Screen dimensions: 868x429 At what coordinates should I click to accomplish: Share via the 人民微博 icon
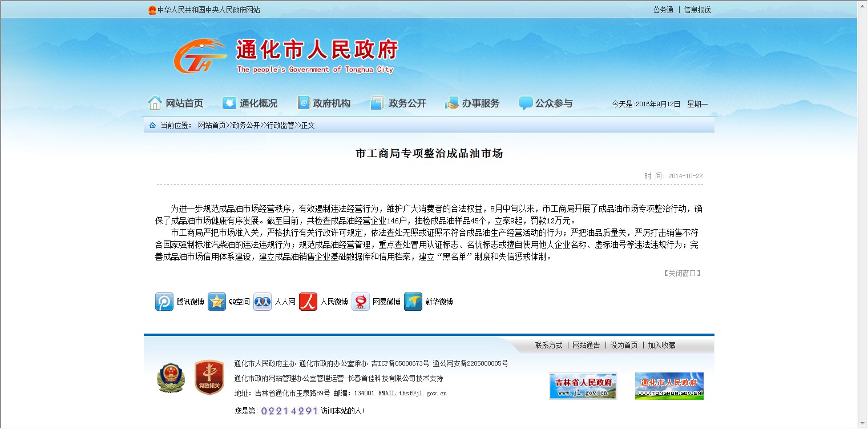pos(308,302)
